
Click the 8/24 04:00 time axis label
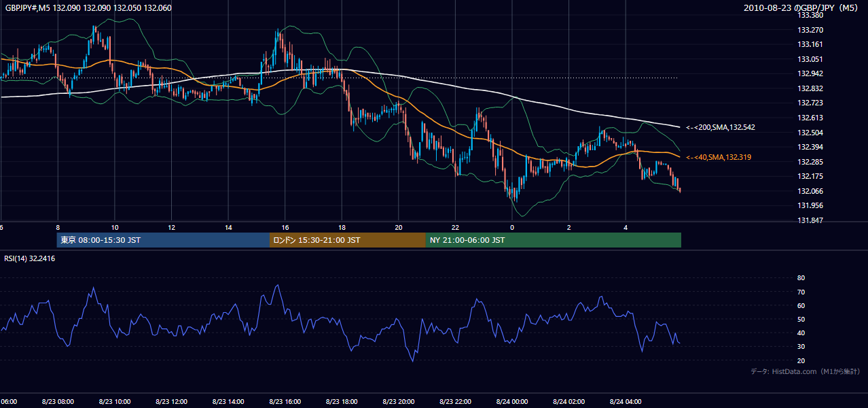pos(626,402)
